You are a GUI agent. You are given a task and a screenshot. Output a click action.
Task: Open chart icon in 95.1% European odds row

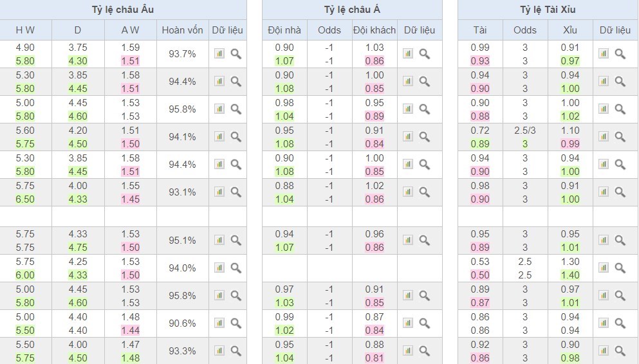tap(219, 240)
